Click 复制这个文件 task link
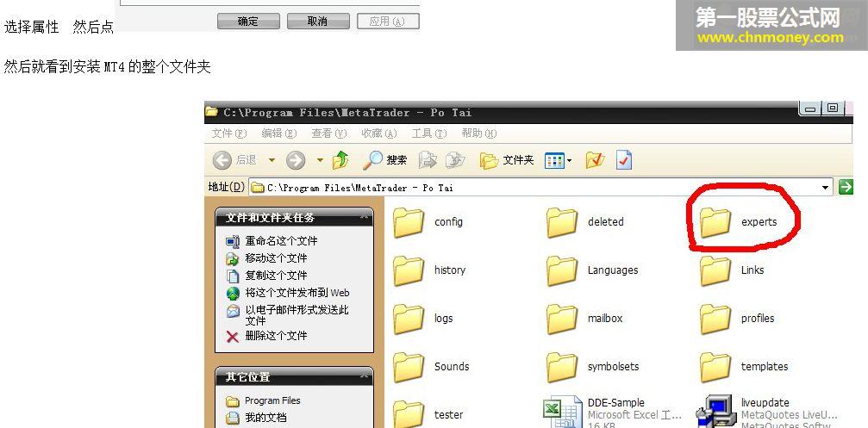This screenshot has width=868, height=428. pos(276,276)
